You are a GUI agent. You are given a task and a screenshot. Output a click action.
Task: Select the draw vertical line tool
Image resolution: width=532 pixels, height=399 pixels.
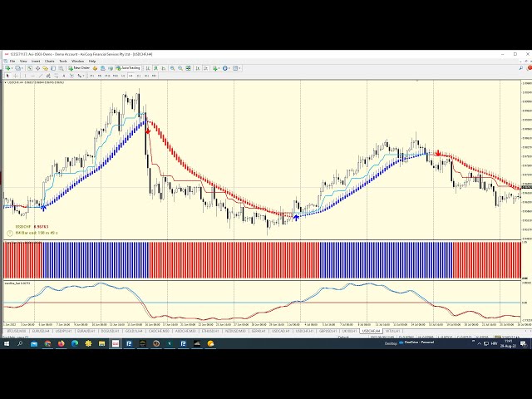pyautogui.click(x=26, y=76)
